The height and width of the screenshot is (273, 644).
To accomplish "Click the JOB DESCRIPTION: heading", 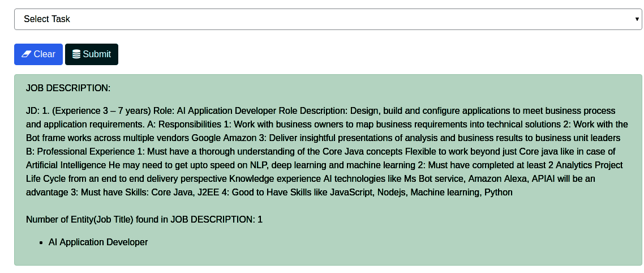I will pyautogui.click(x=68, y=88).
